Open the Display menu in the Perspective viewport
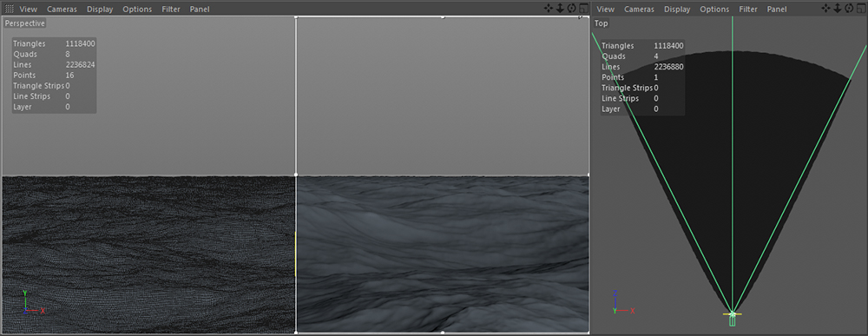Viewport: 868px width, 336px height. pyautogui.click(x=100, y=10)
